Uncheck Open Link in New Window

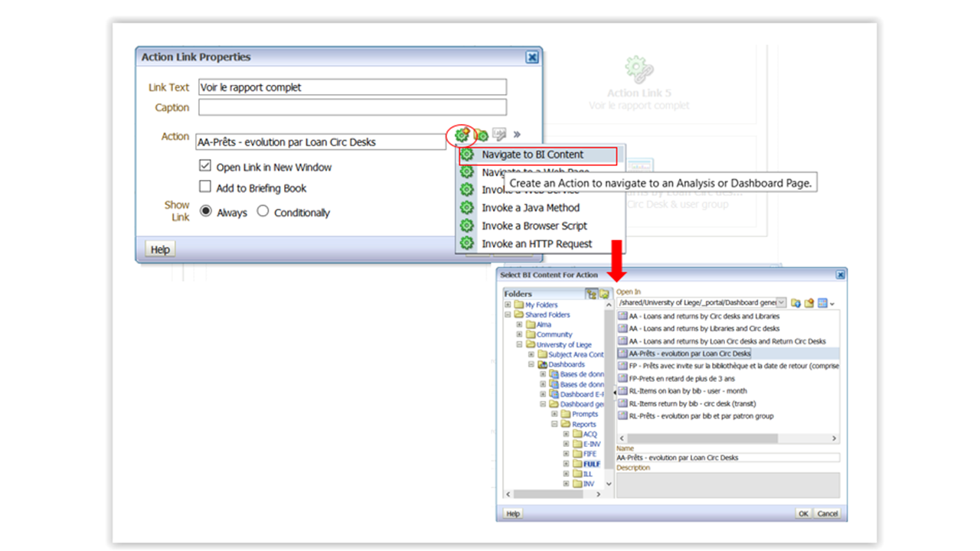[x=205, y=165]
